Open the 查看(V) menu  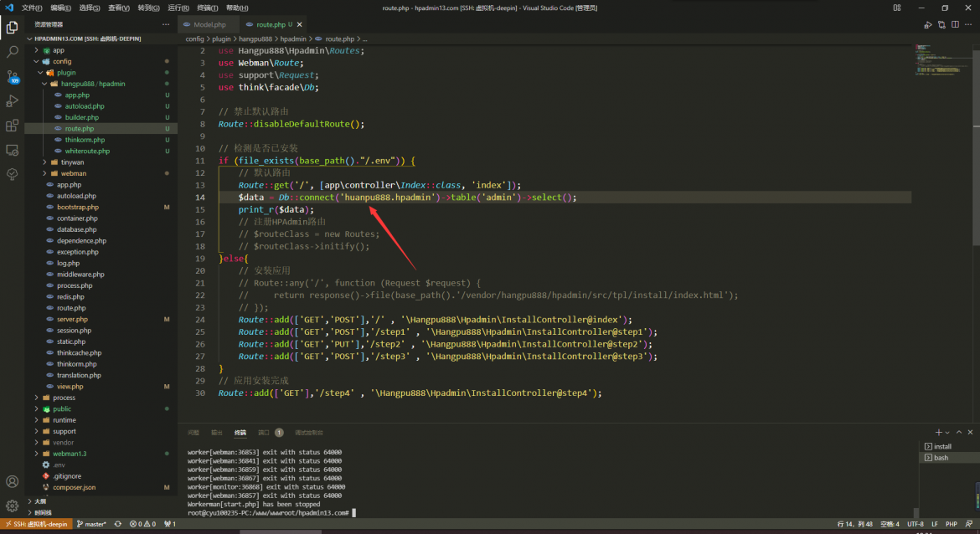pos(119,8)
